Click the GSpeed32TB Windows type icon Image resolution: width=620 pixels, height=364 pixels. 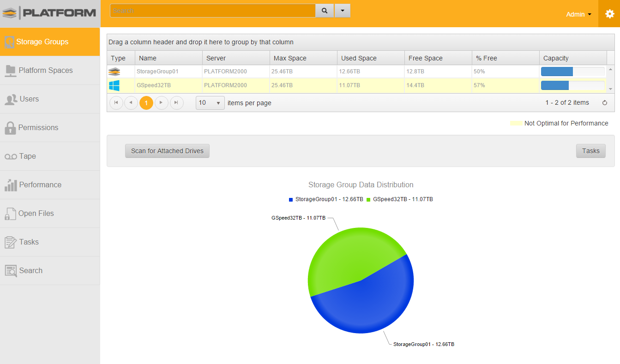pos(114,85)
